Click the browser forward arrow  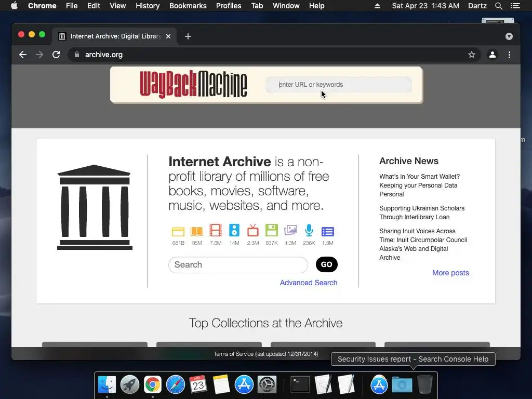pos(39,55)
